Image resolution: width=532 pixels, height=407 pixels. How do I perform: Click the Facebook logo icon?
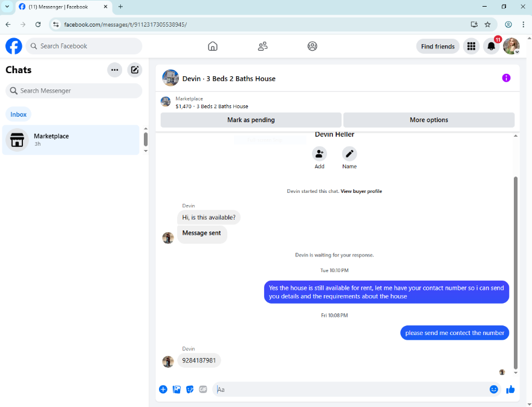point(14,46)
